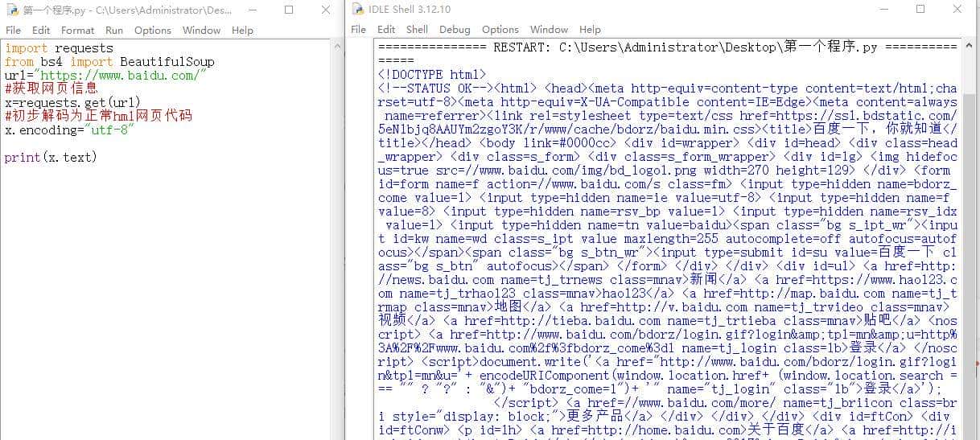Open the Debug menu in IDLE Shell
Screen dimensions: 980x440
(455, 29)
